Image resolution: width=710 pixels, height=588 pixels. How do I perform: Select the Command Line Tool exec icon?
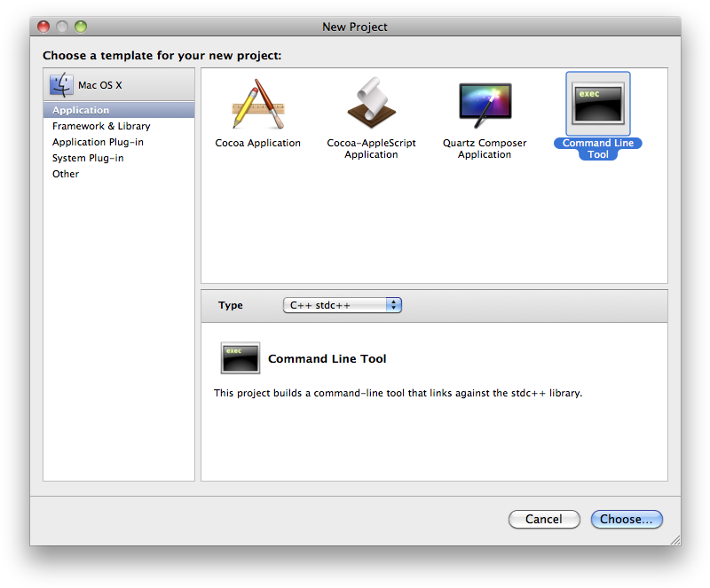point(597,104)
